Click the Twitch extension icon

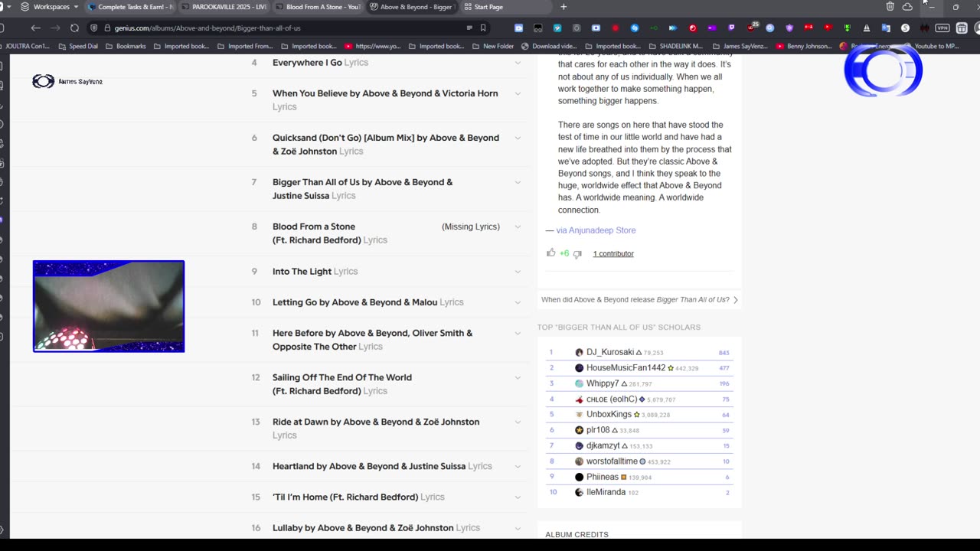[731, 28]
